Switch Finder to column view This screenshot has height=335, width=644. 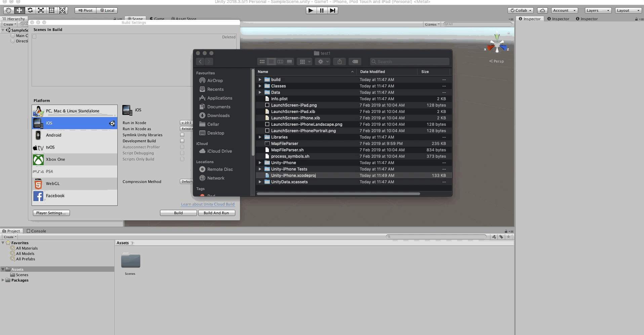pos(280,62)
